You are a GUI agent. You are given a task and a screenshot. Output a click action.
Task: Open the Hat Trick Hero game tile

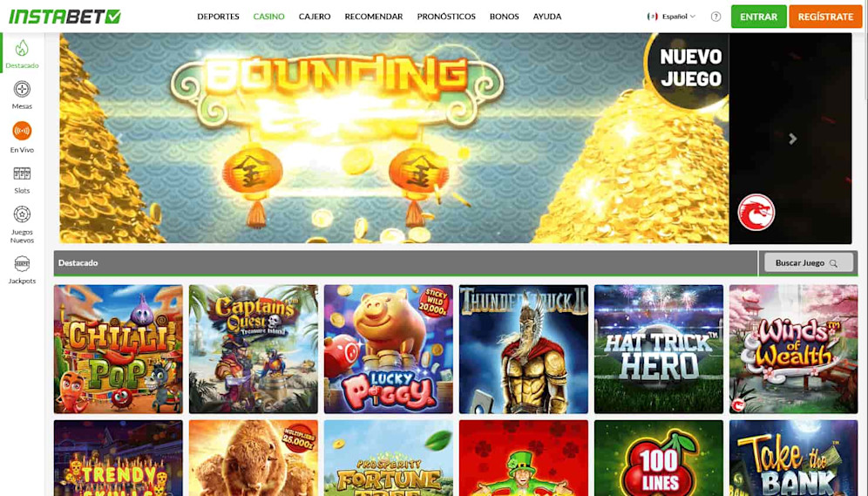[658, 350]
